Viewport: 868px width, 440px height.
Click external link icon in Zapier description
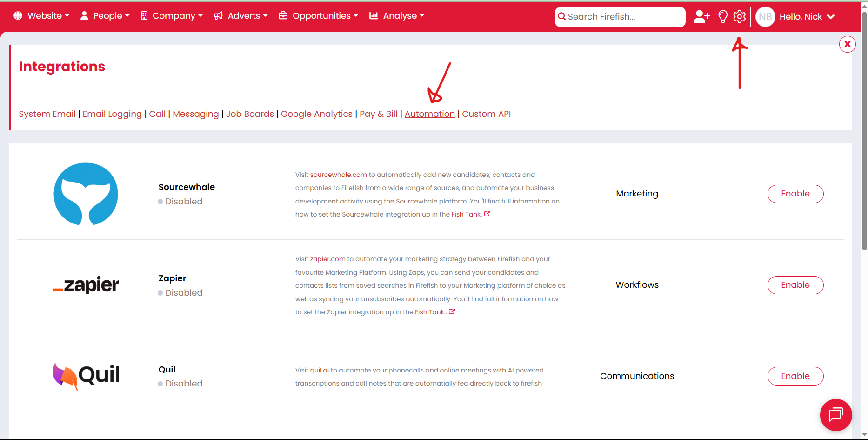(452, 311)
